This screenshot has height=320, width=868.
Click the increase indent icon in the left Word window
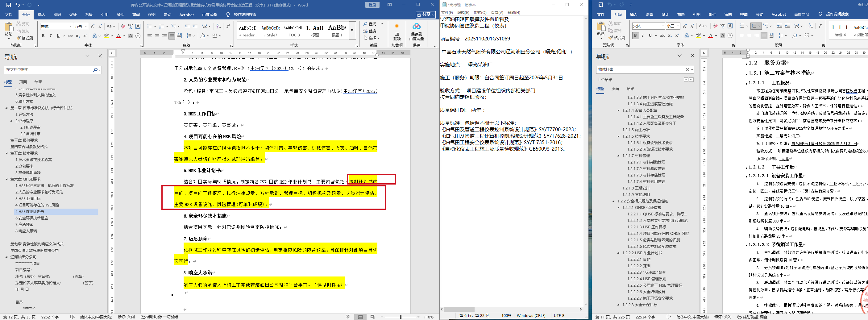coord(195,26)
